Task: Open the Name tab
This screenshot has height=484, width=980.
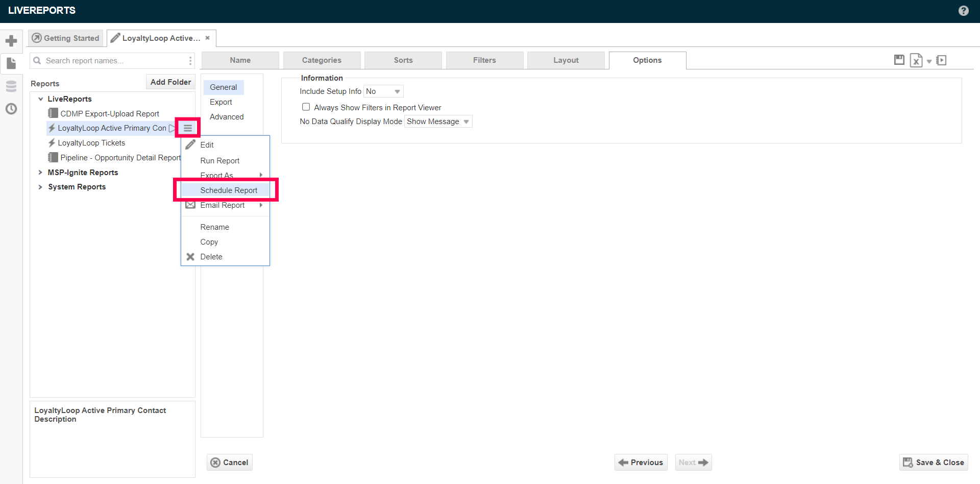Action: (240, 60)
